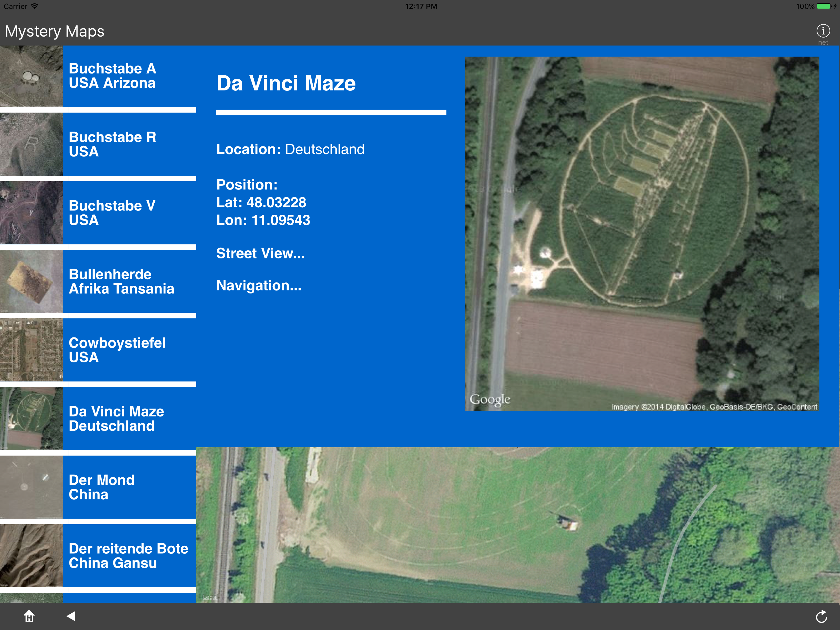The height and width of the screenshot is (630, 840).
Task: Click the refresh icon at bottom right
Action: (x=821, y=616)
